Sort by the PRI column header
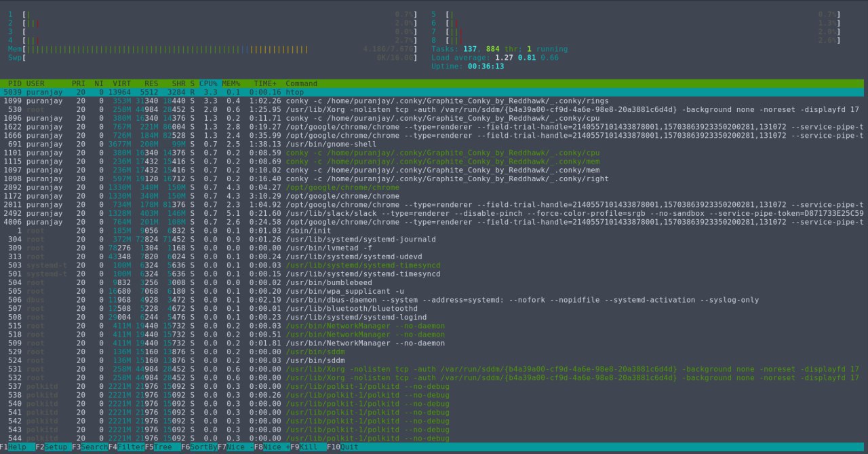This screenshot has width=868, height=454. point(79,83)
